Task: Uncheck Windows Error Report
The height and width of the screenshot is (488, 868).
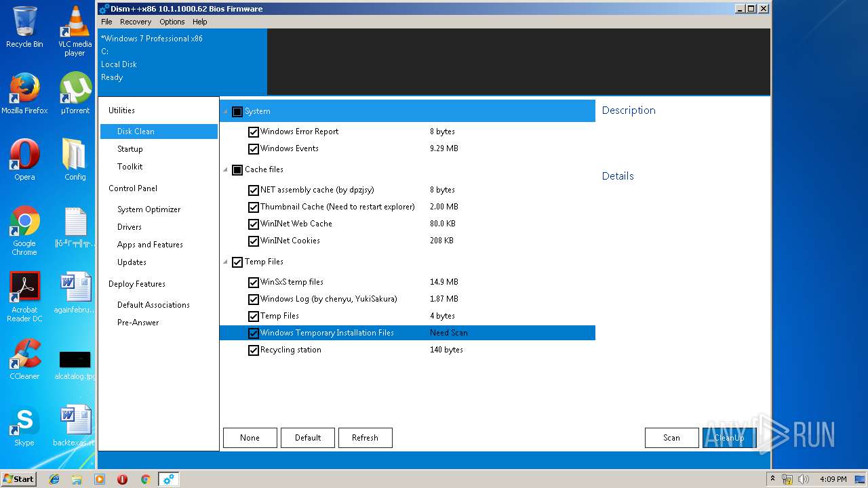Action: pyautogui.click(x=254, y=132)
